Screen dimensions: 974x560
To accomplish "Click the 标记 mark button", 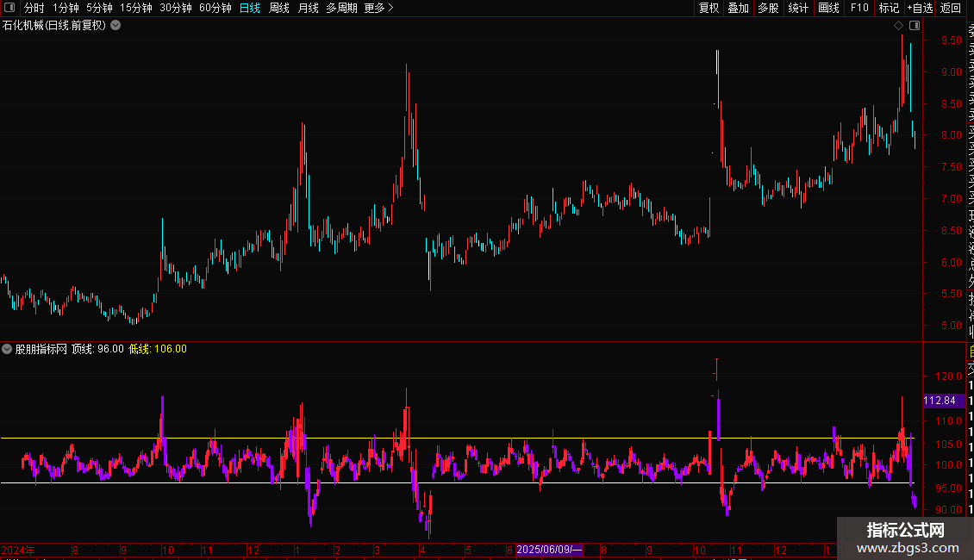I will pyautogui.click(x=889, y=8).
